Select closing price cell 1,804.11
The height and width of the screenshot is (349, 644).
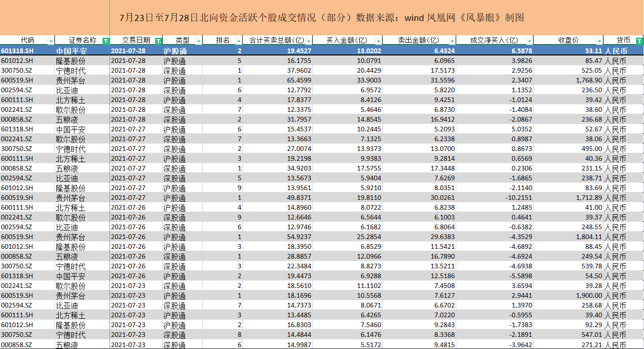pyautogui.click(x=568, y=237)
